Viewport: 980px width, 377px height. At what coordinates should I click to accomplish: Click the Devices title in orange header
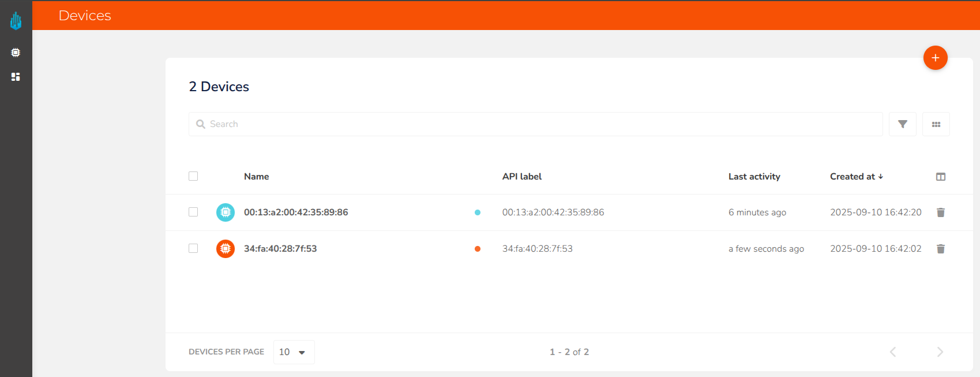point(85,16)
